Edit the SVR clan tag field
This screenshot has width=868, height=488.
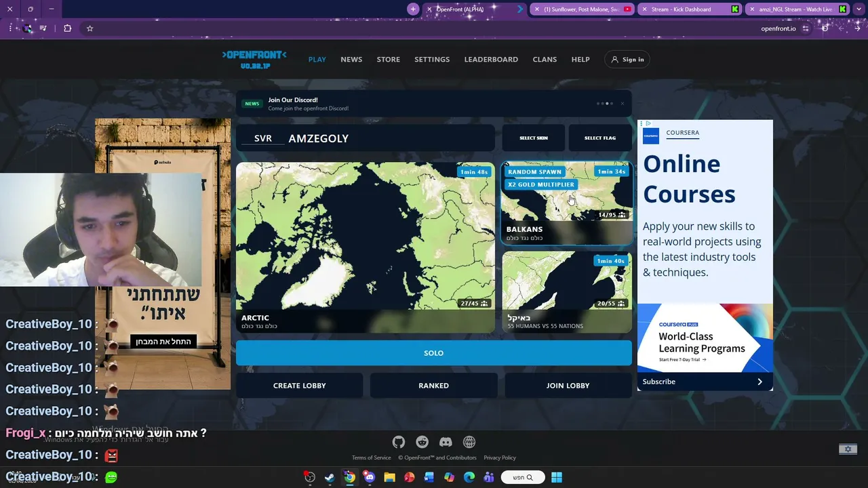(263, 138)
